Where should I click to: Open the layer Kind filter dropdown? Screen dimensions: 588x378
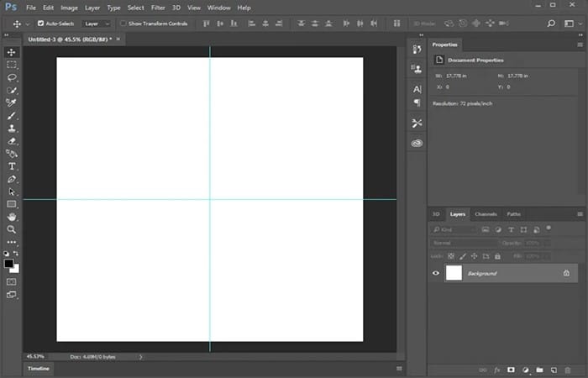[x=454, y=229]
